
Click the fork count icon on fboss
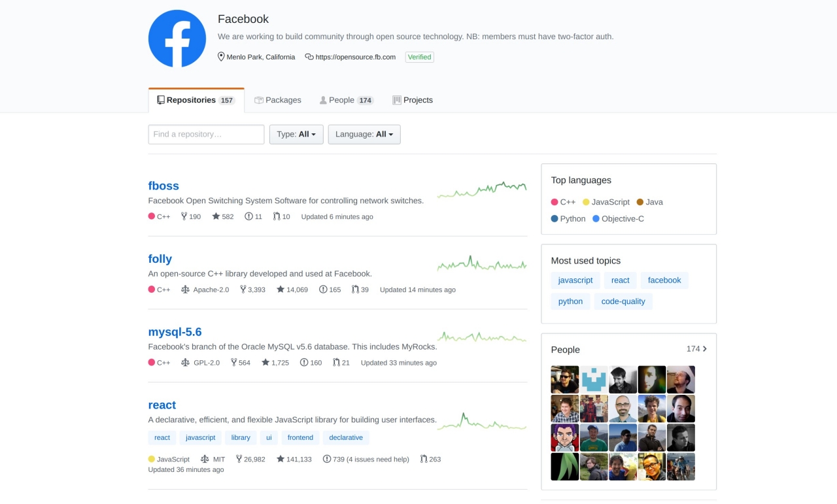coord(184,216)
